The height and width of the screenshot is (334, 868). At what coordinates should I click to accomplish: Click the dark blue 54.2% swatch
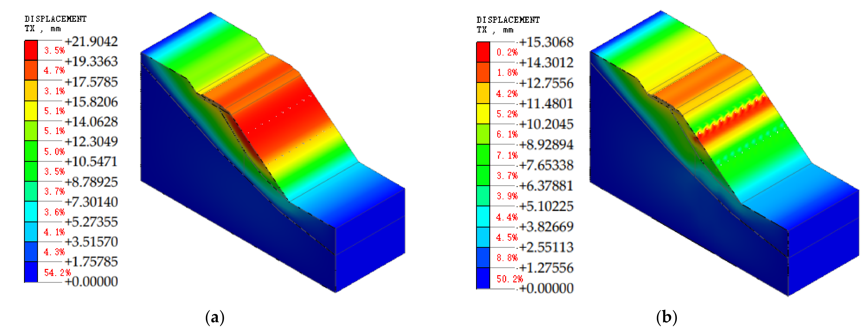pyautogui.click(x=31, y=272)
